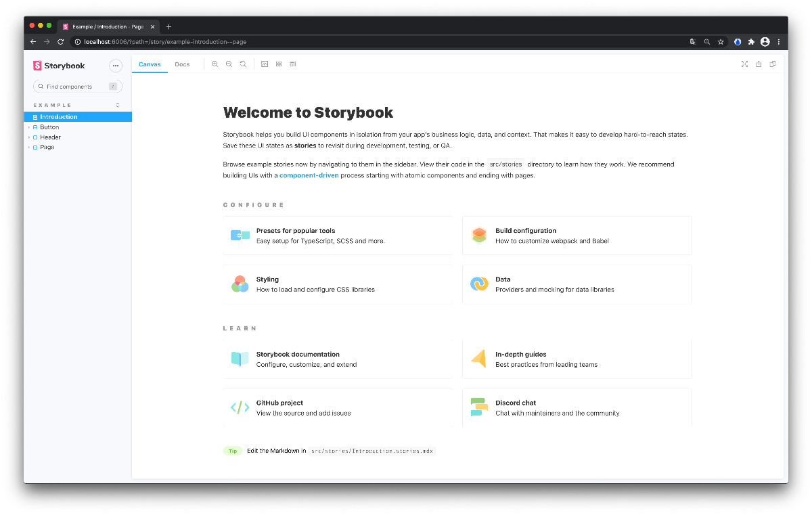Copy the canvas link icon
812x515 pixels.
[x=773, y=64]
